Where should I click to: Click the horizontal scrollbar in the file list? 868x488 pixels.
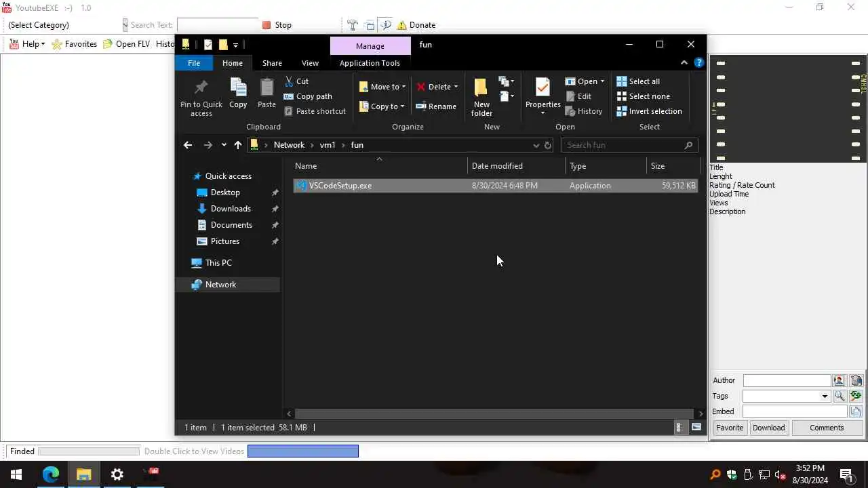click(x=495, y=413)
